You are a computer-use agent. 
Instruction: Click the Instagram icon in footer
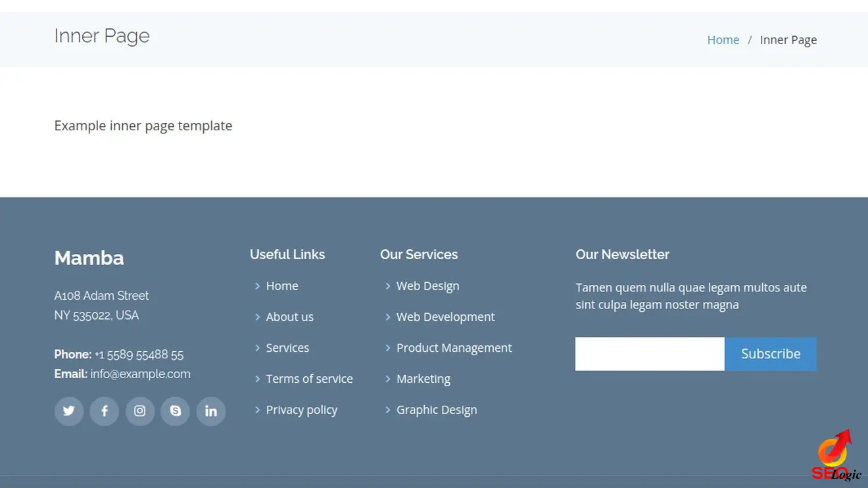[x=140, y=411]
